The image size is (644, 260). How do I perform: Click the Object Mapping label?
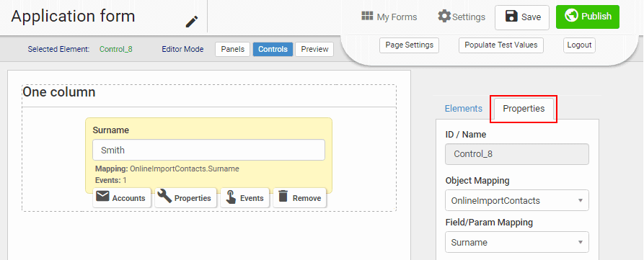click(x=477, y=181)
